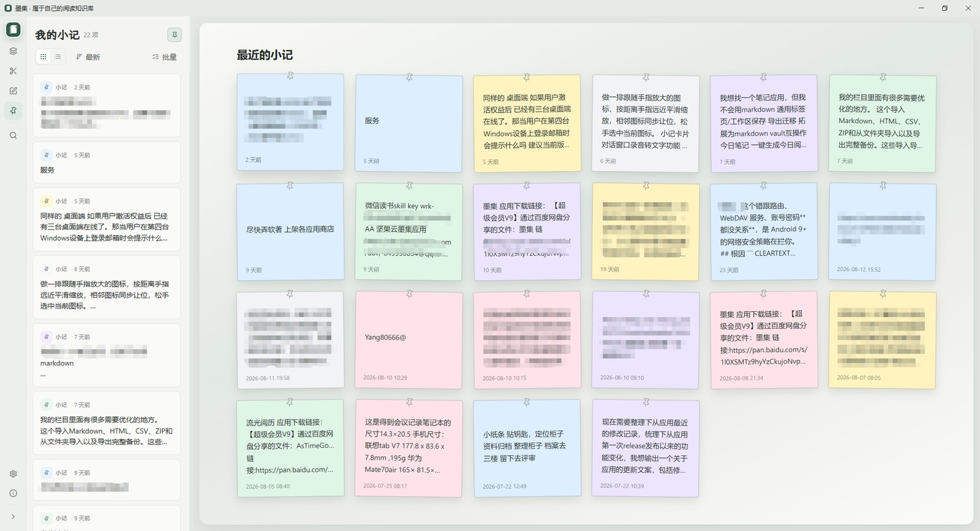Open list note starting 同样的 桌面端
This screenshot has width=980, height=531.
pyautogui.click(x=107, y=219)
